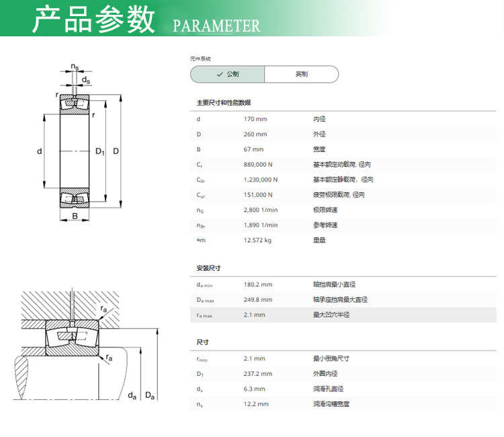Select the da min 180.2 mm row

343,284
